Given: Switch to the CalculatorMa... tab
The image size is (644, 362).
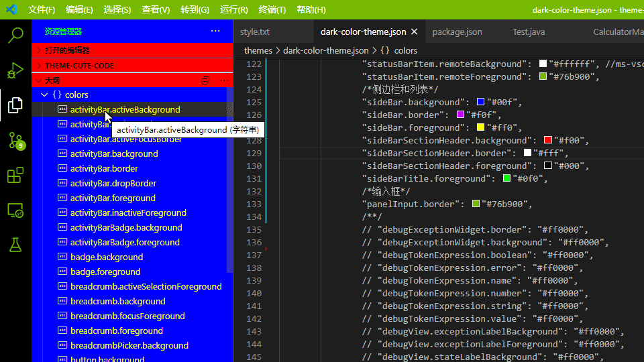Looking at the screenshot, I should pyautogui.click(x=615, y=32).
